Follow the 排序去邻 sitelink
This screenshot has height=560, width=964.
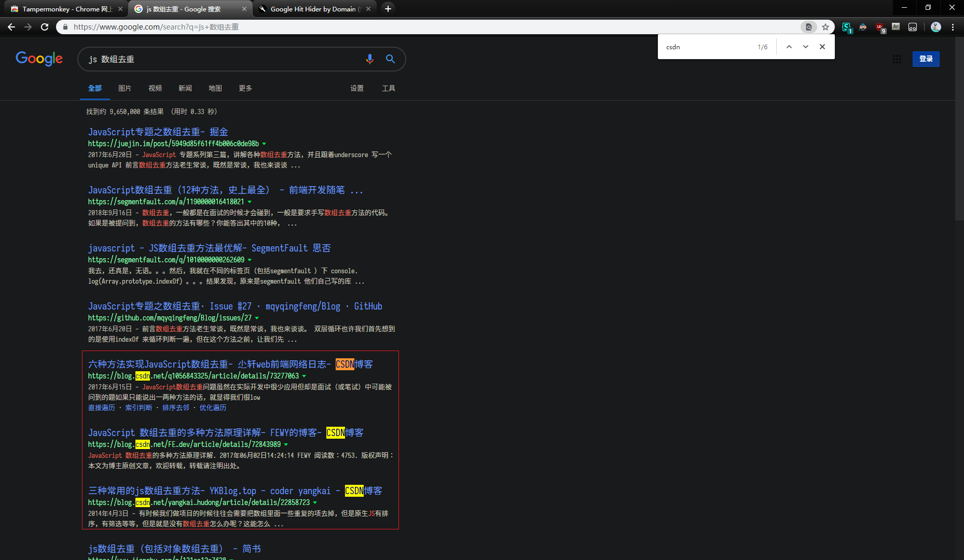[x=176, y=408]
